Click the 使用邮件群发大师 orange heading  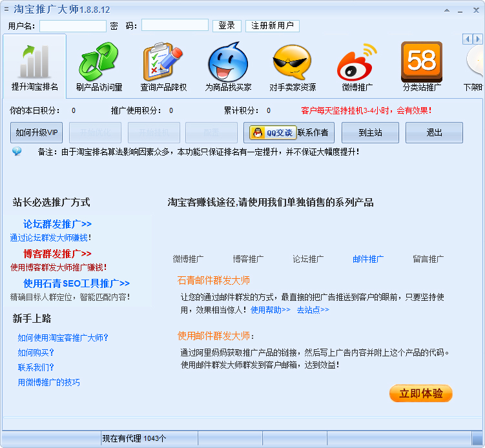(x=215, y=336)
